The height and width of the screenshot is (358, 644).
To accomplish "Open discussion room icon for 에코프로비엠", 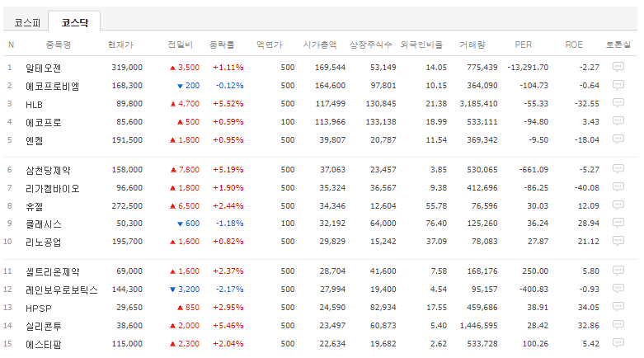I will pos(618,85).
